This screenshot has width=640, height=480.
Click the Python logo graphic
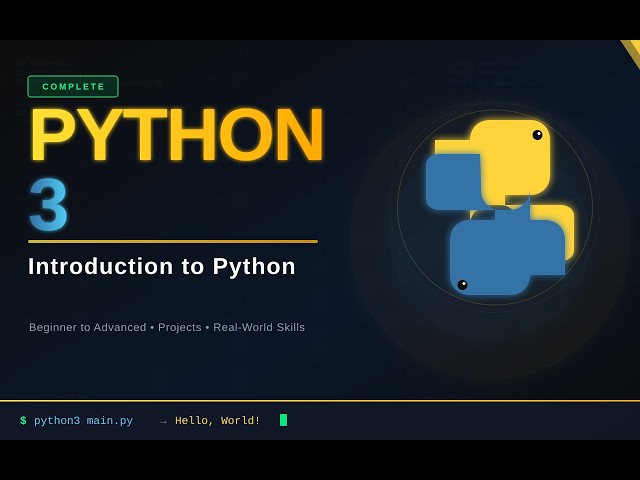click(500, 207)
